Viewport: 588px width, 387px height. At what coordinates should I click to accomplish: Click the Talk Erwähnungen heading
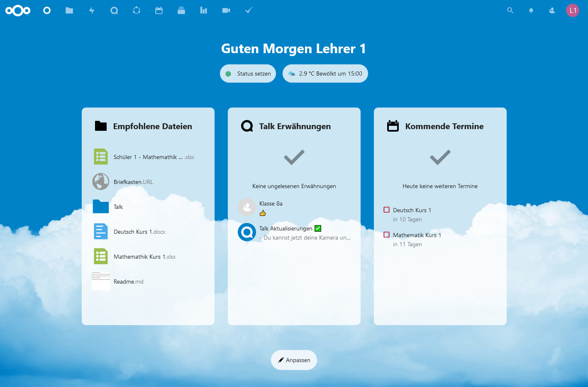click(295, 126)
